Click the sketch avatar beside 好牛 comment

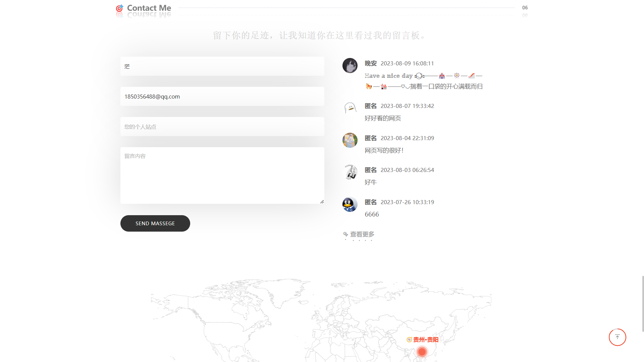(350, 172)
